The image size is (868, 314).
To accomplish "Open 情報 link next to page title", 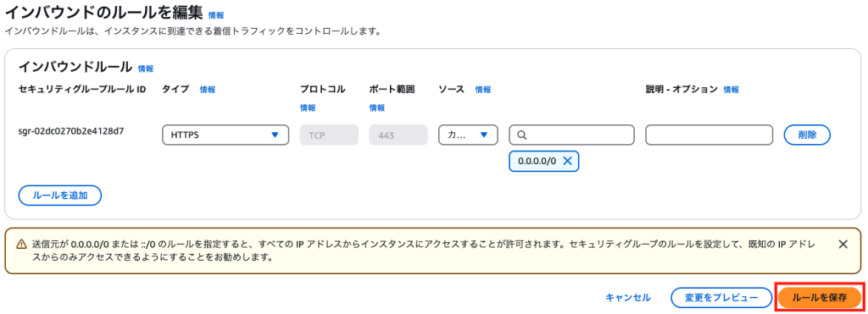I will (216, 15).
